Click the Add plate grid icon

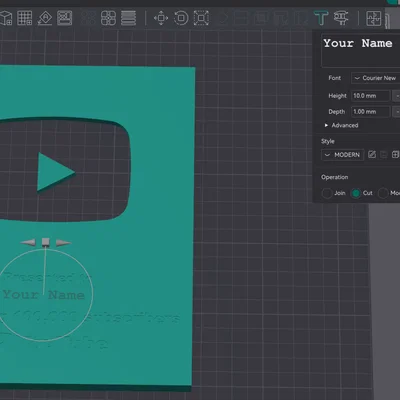point(25,18)
